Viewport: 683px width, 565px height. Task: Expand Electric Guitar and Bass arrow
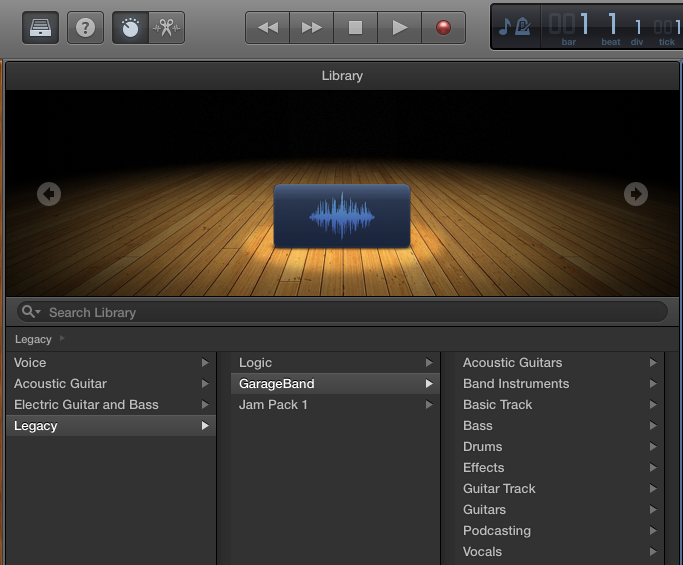pyautogui.click(x=205, y=404)
